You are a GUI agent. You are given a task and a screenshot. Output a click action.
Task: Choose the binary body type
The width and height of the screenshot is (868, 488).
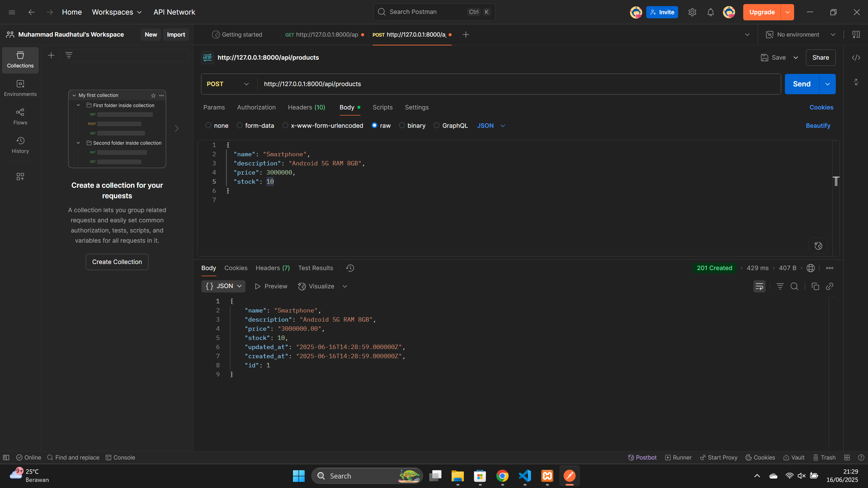402,125
